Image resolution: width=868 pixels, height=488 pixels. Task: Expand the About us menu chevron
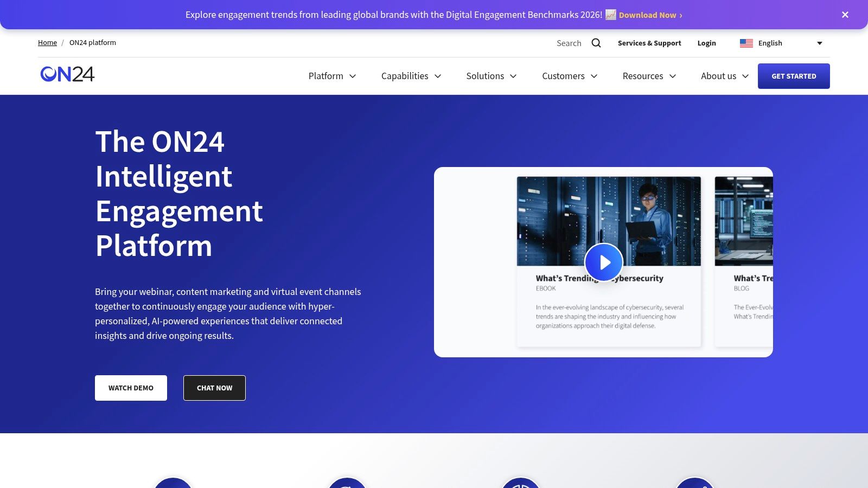coord(745,76)
